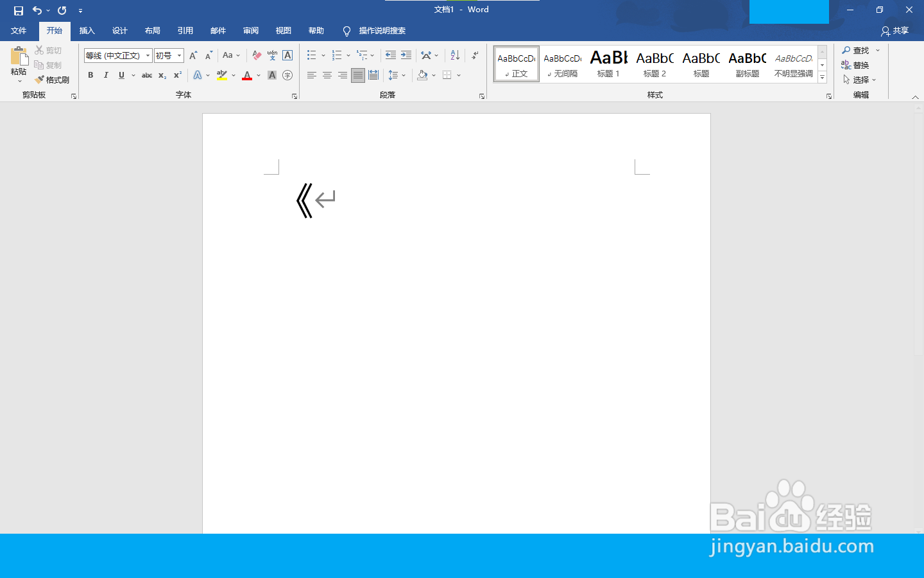Click the Replace (替换) button
Viewport: 924px width, 578px height.
pyautogui.click(x=855, y=65)
